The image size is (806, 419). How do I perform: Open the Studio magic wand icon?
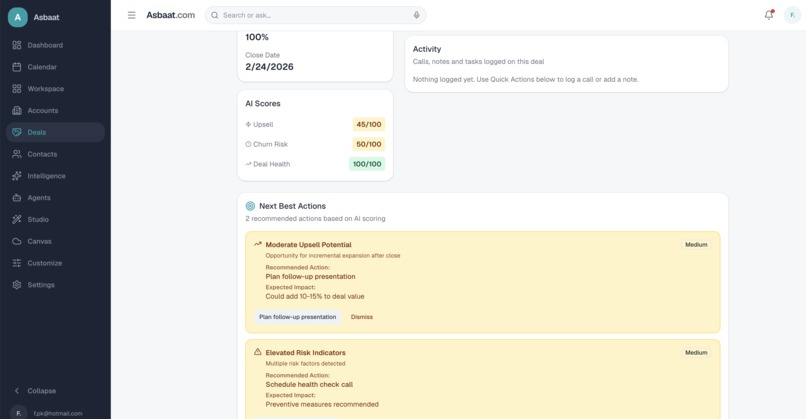click(17, 219)
